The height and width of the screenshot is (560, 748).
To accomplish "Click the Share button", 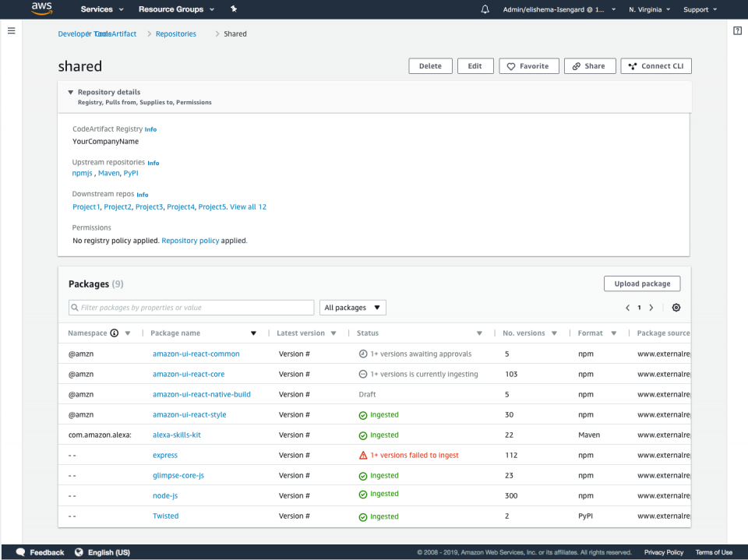I will pyautogui.click(x=590, y=66).
